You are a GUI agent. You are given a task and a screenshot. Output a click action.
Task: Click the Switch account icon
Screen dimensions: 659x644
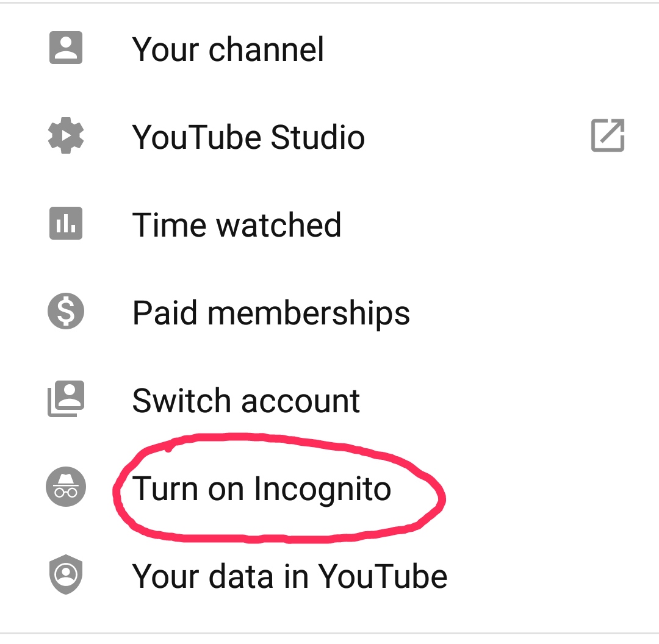pyautogui.click(x=66, y=399)
